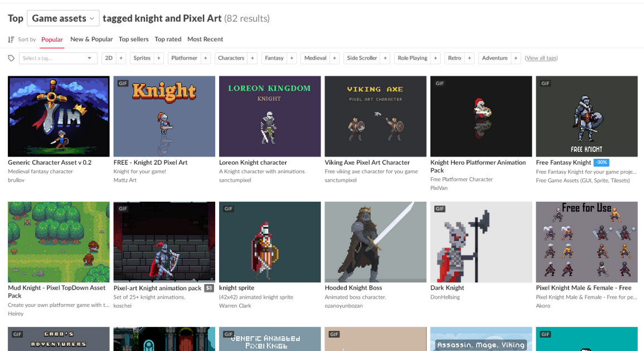Add the Retro tag with its plus button

click(x=469, y=58)
